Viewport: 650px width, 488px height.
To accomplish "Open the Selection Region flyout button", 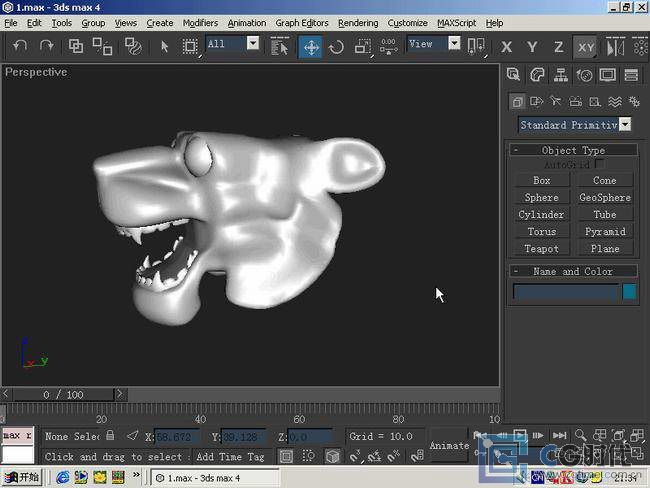I will pyautogui.click(x=190, y=47).
